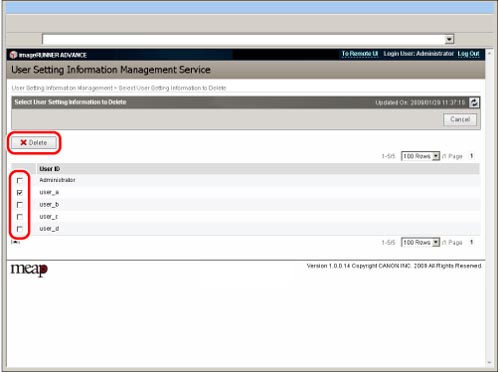
Task: Open the To Remote UI link
Action: (x=360, y=54)
